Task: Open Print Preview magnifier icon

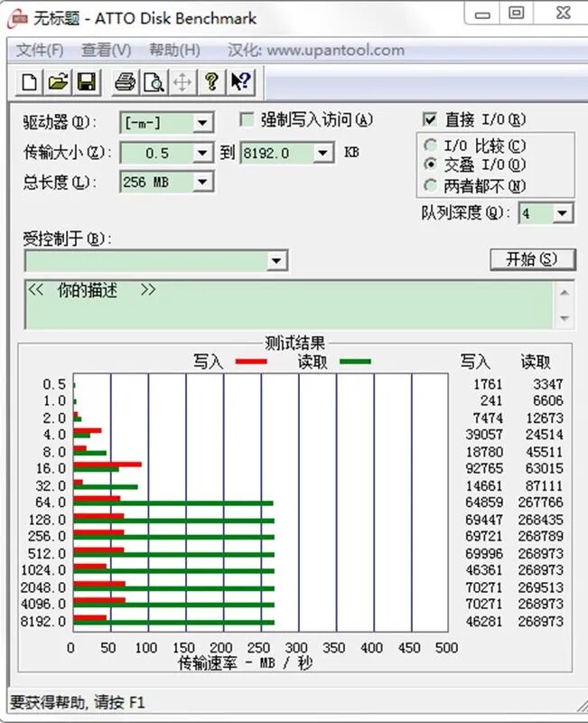Action: tap(154, 82)
